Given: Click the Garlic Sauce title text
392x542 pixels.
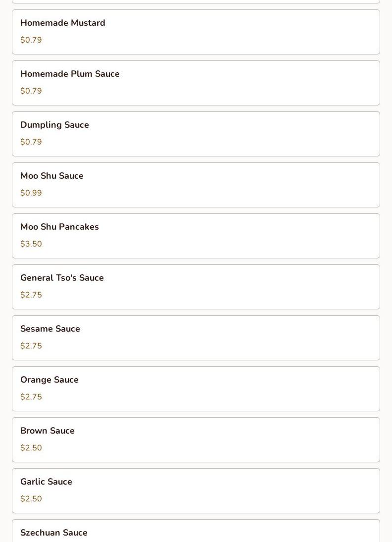Looking at the screenshot, I should click(46, 482).
